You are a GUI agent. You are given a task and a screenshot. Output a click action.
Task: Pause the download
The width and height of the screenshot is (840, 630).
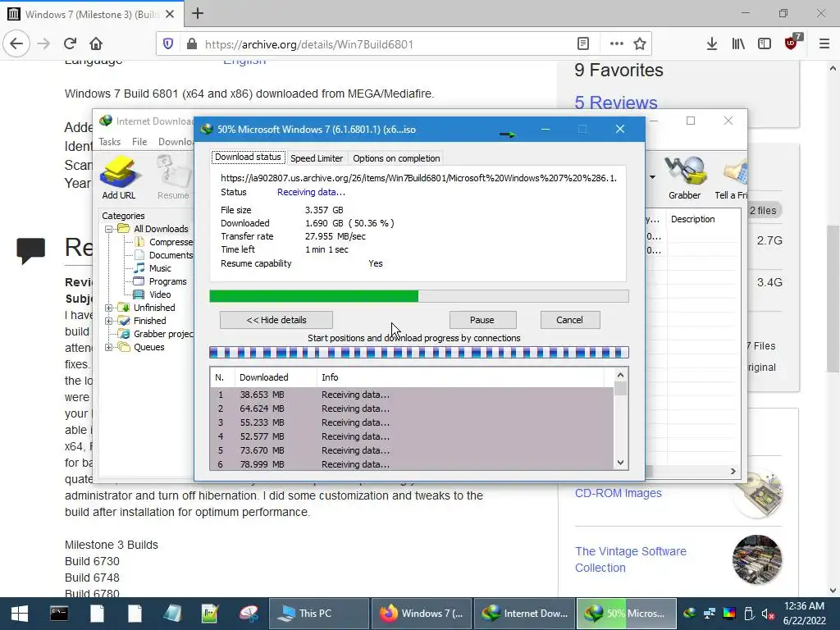(x=482, y=321)
